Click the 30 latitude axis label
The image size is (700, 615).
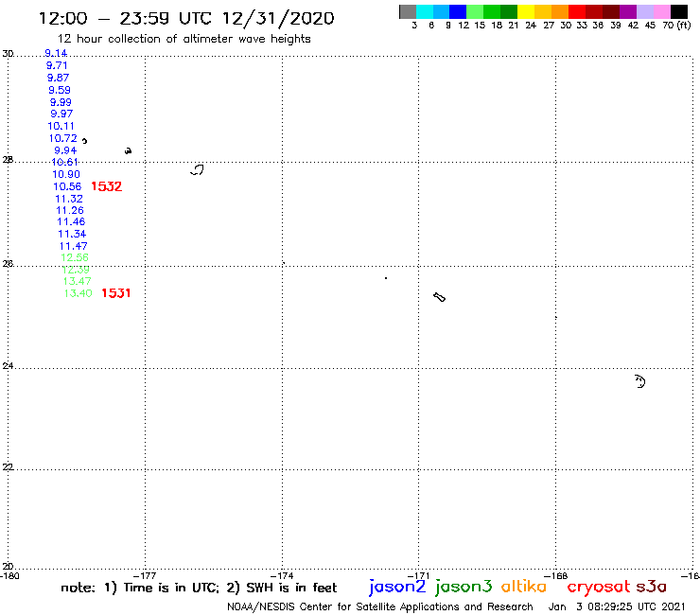8,54
